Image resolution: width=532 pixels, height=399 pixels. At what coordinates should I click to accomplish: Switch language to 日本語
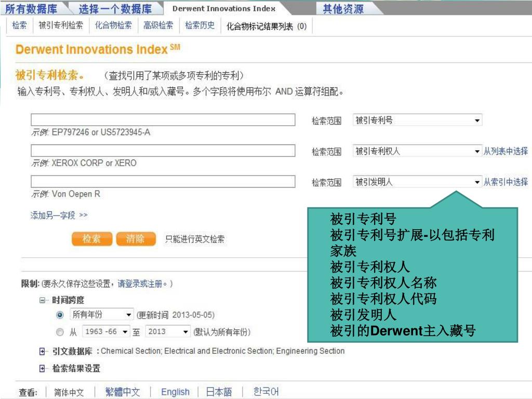click(x=219, y=392)
